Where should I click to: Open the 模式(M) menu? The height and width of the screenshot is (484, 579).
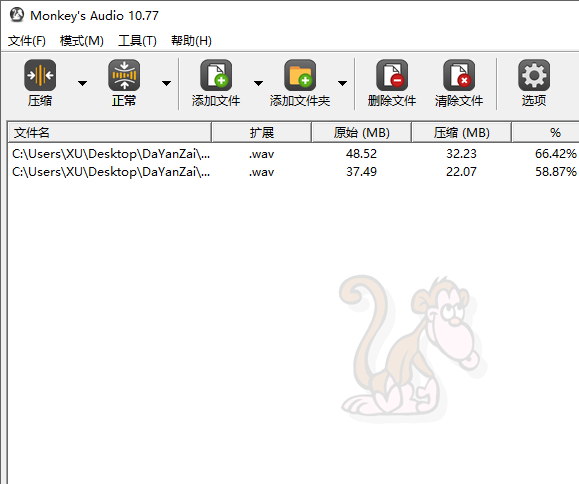pos(82,41)
